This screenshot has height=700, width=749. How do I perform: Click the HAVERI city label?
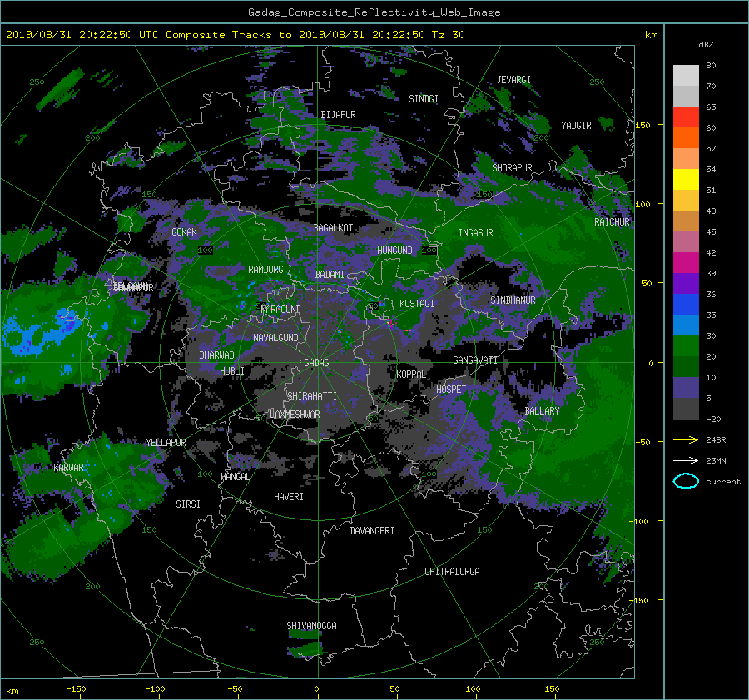tap(289, 497)
